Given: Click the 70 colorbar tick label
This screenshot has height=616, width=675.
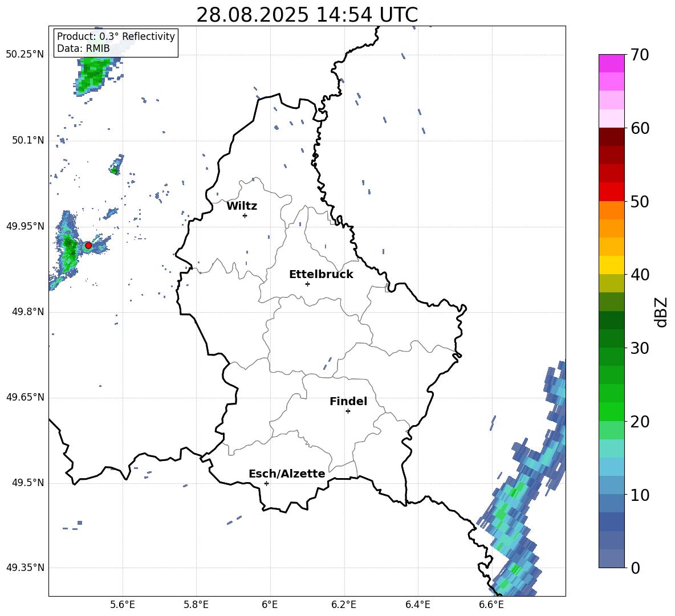Looking at the screenshot, I should click(x=640, y=55).
